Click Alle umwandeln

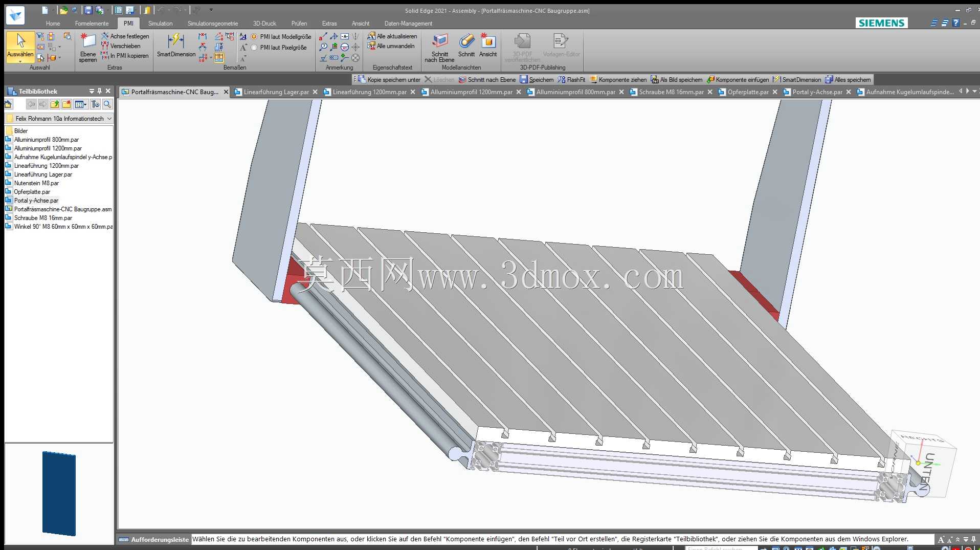(x=391, y=46)
